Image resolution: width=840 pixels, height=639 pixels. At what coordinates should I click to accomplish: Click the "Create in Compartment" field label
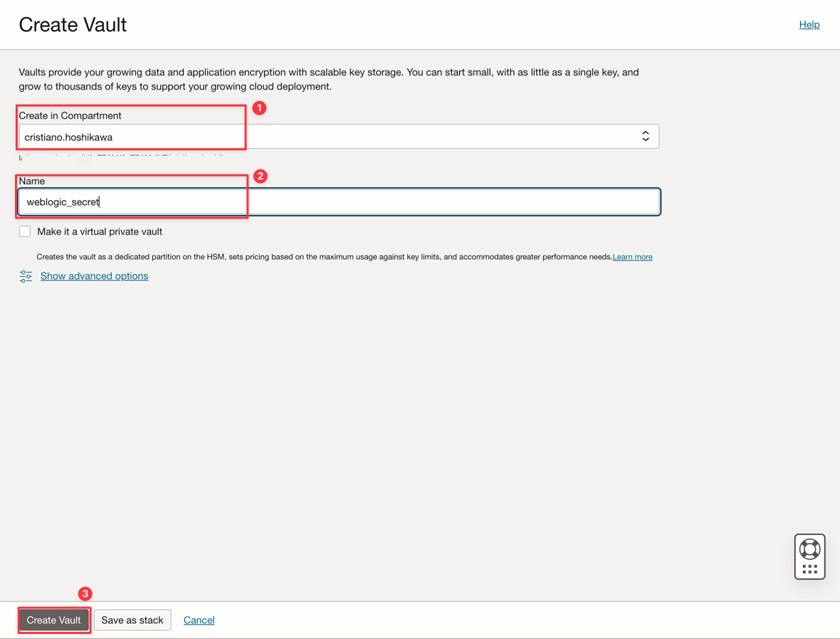click(x=70, y=115)
